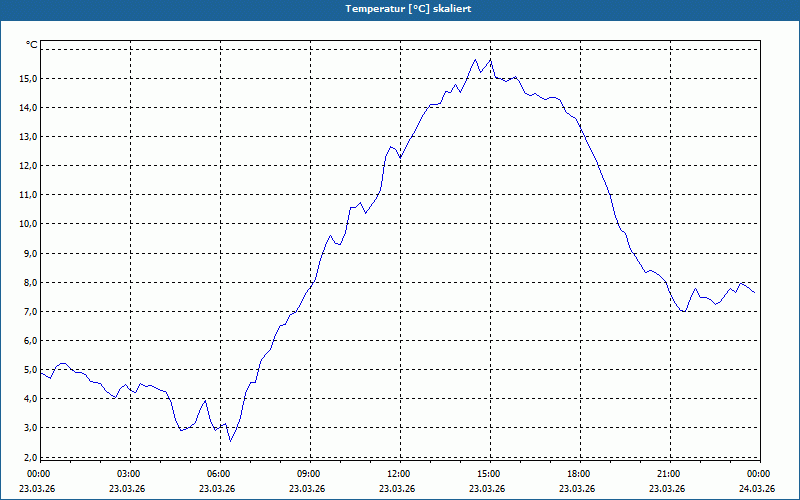Click the 24.03.26 date label
This screenshot has width=800, height=500.
coord(757,488)
